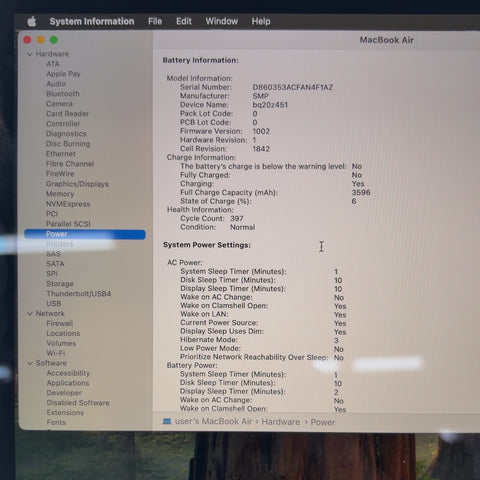Click user's MacBook Air in path bar

click(x=213, y=421)
